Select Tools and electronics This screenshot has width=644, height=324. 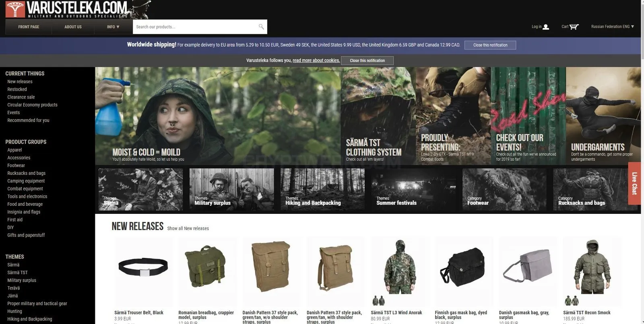point(27,196)
